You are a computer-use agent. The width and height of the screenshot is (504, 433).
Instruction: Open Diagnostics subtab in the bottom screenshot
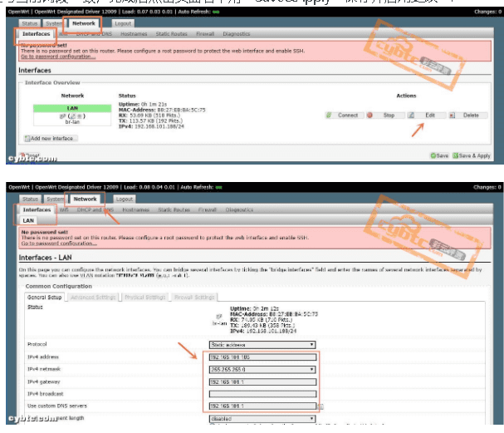(239, 209)
